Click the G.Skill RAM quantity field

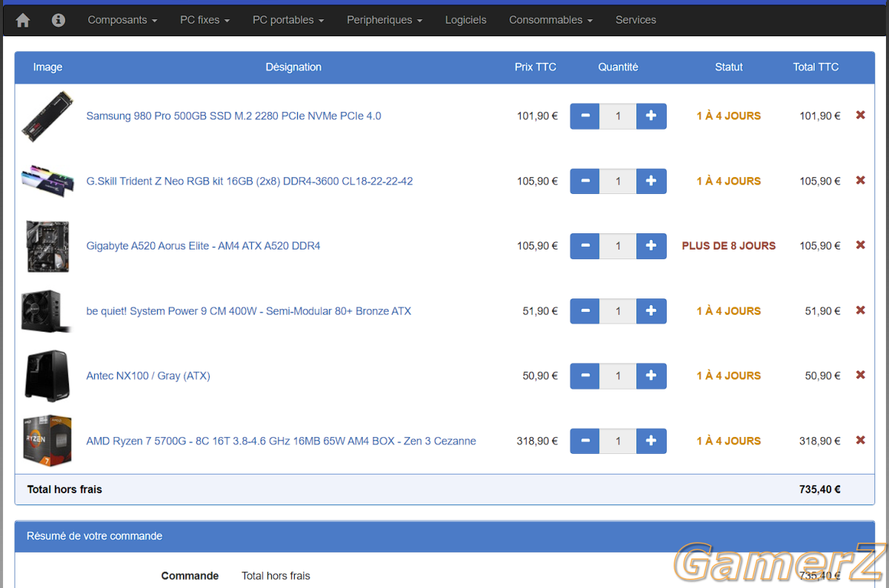click(x=618, y=181)
